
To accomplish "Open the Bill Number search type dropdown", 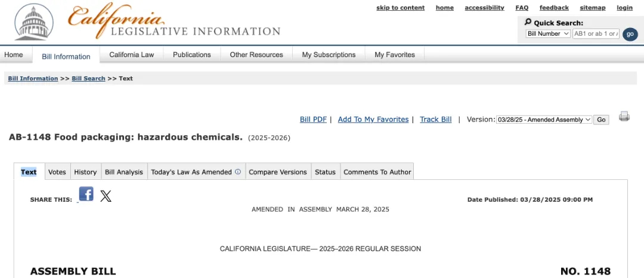I will pos(548,33).
